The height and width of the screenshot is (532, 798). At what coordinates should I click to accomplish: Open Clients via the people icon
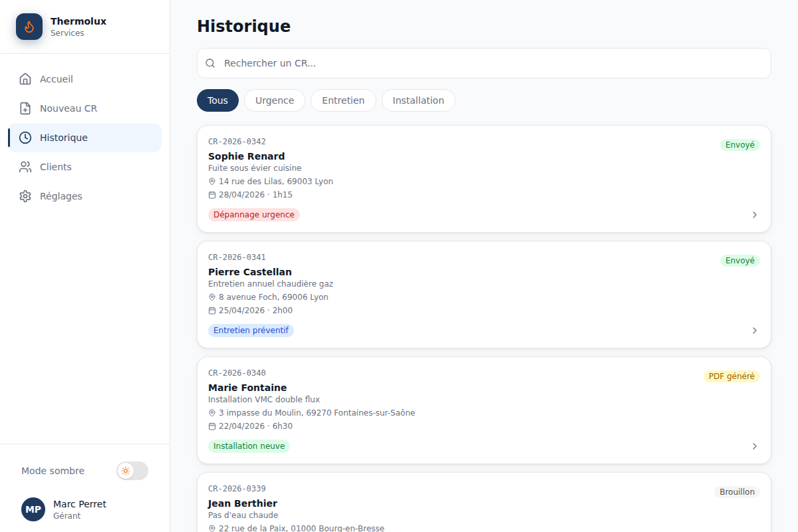(x=25, y=167)
